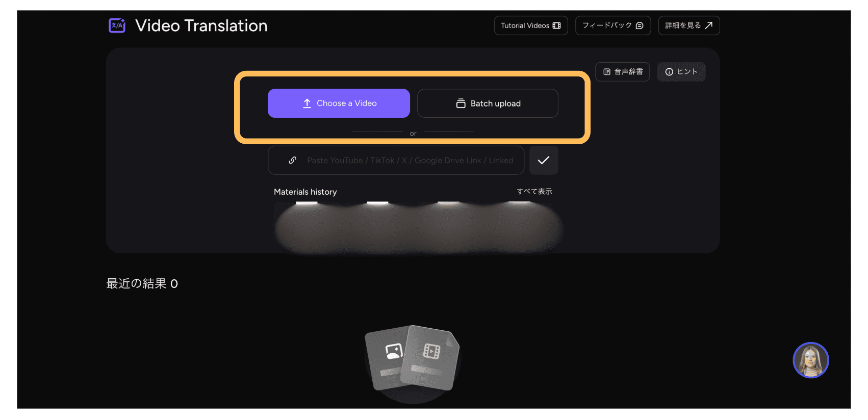868x420 pixels.
Task: Confirm the pasted link with the checkmark
Action: coord(544,161)
